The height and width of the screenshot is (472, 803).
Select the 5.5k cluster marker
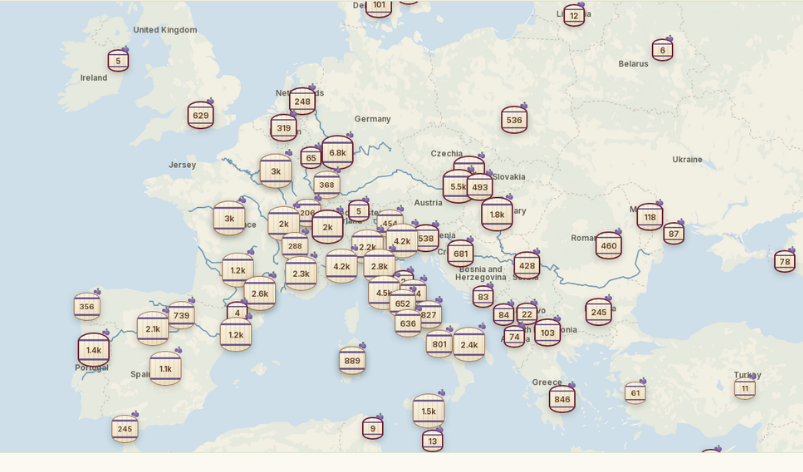[x=458, y=187]
